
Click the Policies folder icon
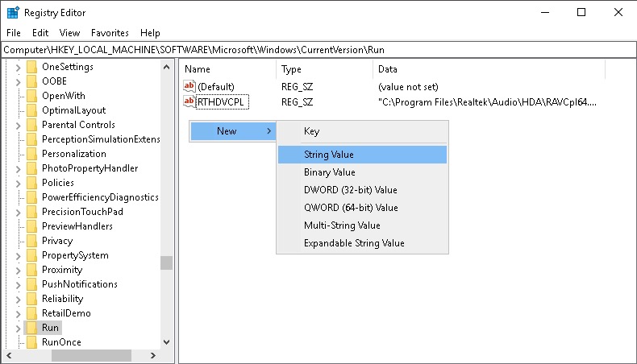point(31,183)
